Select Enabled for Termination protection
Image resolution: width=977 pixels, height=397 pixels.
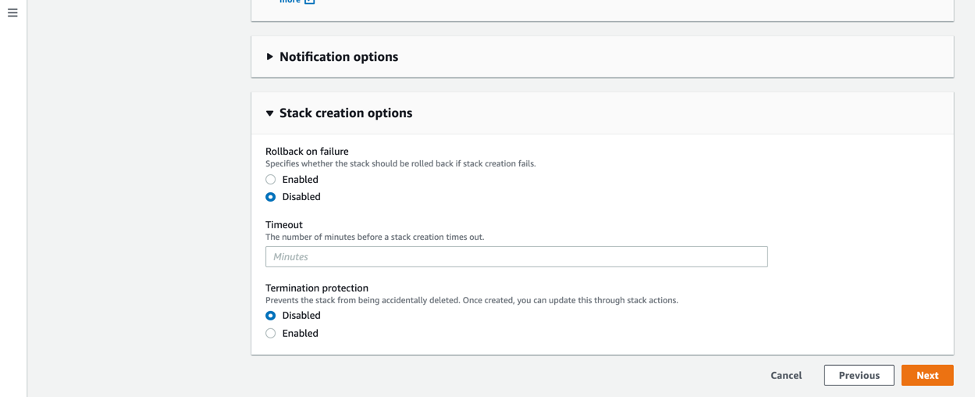point(270,333)
